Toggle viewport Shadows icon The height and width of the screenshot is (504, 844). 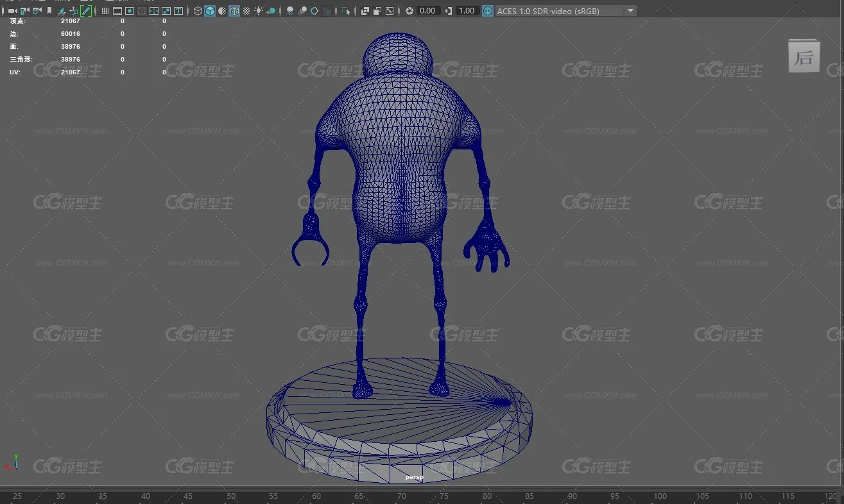(x=271, y=11)
